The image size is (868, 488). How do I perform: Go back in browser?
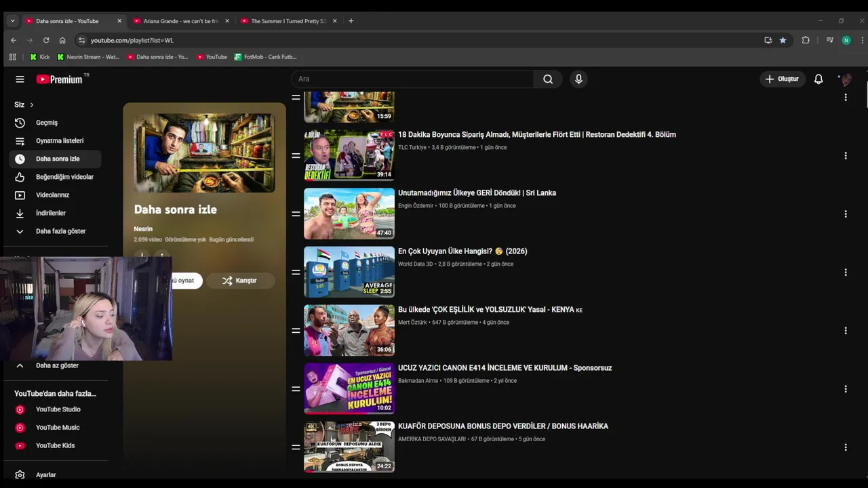14,40
